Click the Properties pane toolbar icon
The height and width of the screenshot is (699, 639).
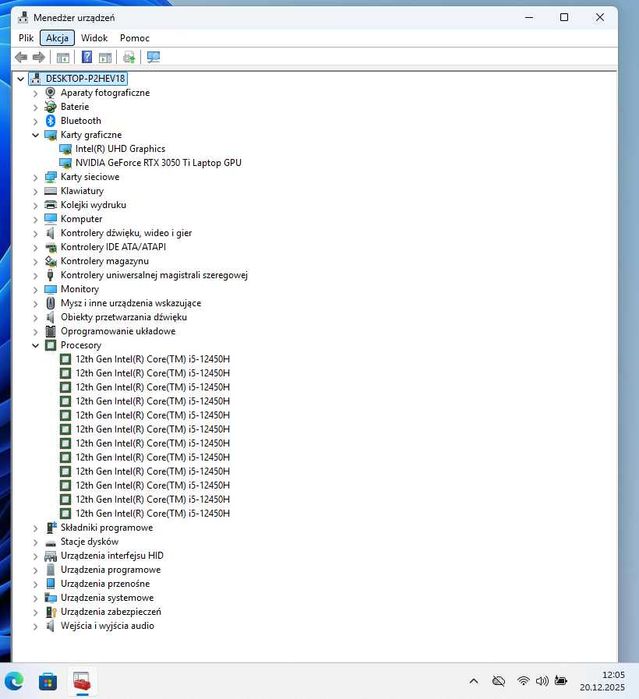pos(105,58)
